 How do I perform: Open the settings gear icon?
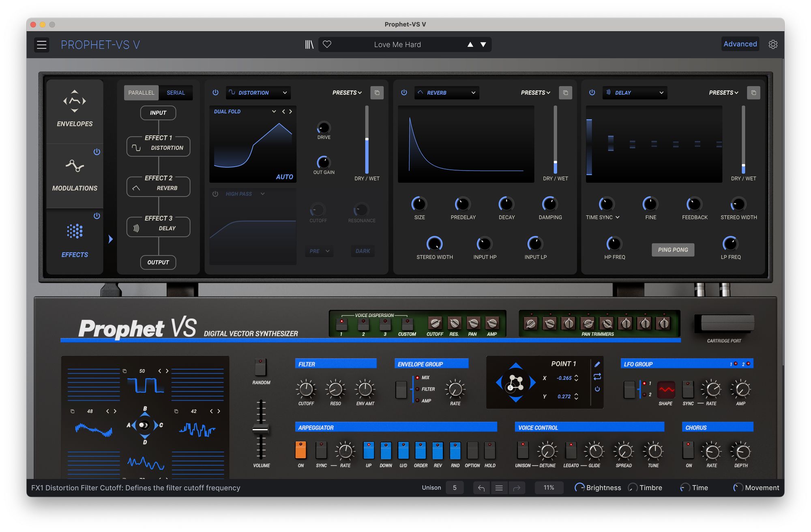pyautogui.click(x=773, y=45)
